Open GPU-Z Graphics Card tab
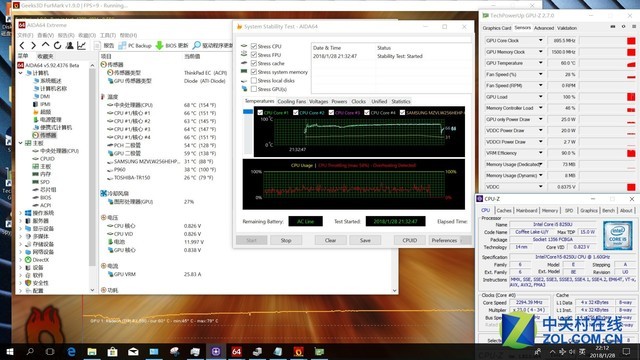 [497, 28]
